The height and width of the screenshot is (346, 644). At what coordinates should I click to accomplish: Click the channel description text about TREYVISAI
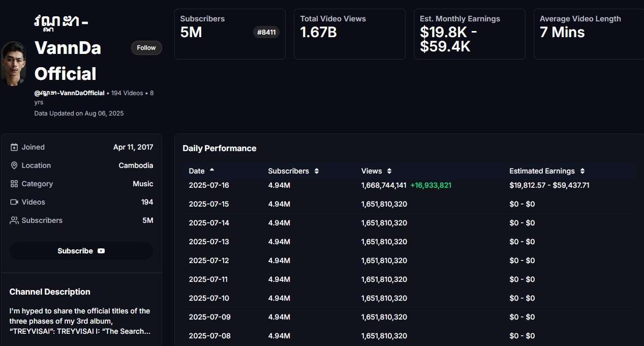pos(80,321)
